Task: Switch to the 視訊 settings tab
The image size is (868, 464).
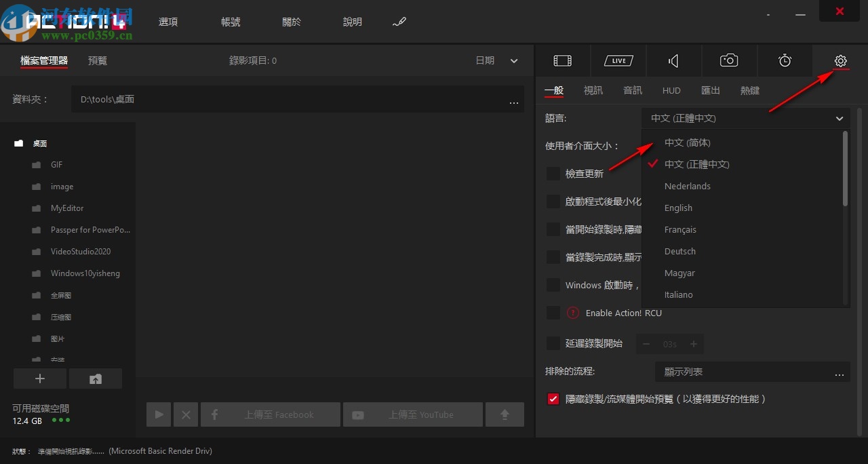Action: [x=593, y=90]
